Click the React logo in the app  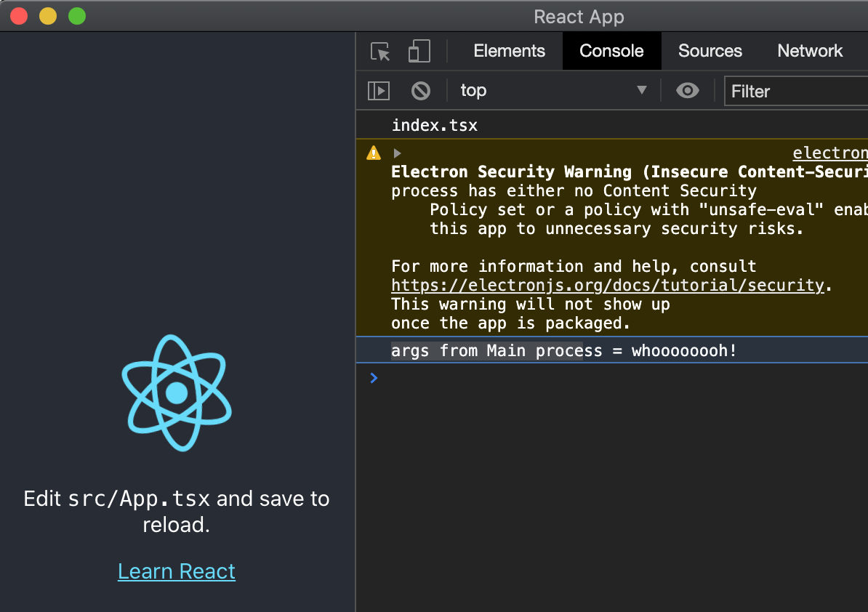tap(177, 393)
